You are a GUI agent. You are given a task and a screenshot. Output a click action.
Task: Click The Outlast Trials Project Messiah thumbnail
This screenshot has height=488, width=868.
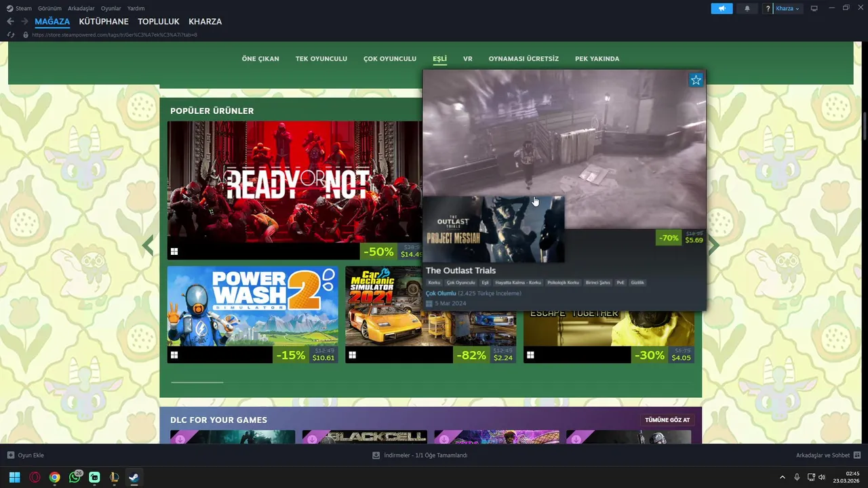494,229
